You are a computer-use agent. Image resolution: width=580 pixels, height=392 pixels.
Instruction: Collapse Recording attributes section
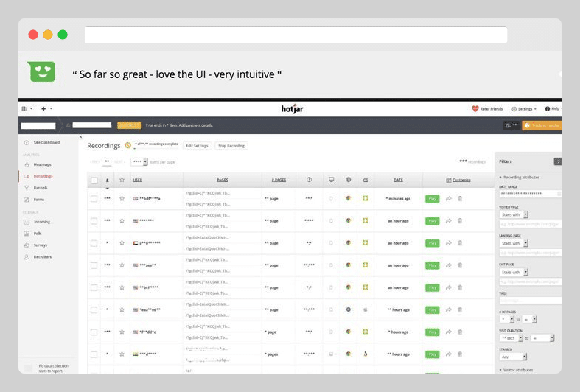coord(519,178)
